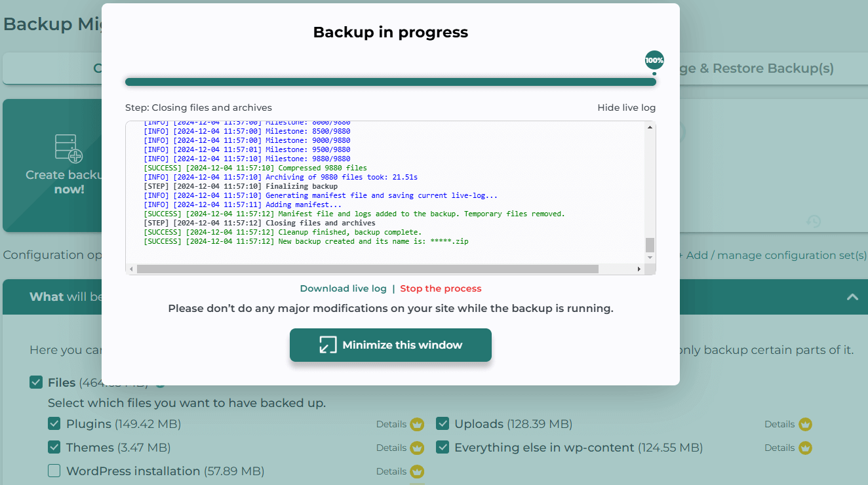
Task: Click crown icon beside WordPress installation Details
Action: point(417,472)
